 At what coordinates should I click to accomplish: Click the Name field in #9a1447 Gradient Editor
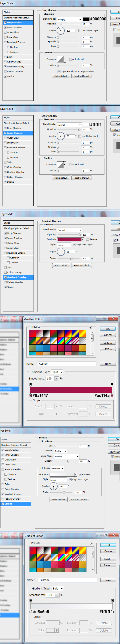67,364
